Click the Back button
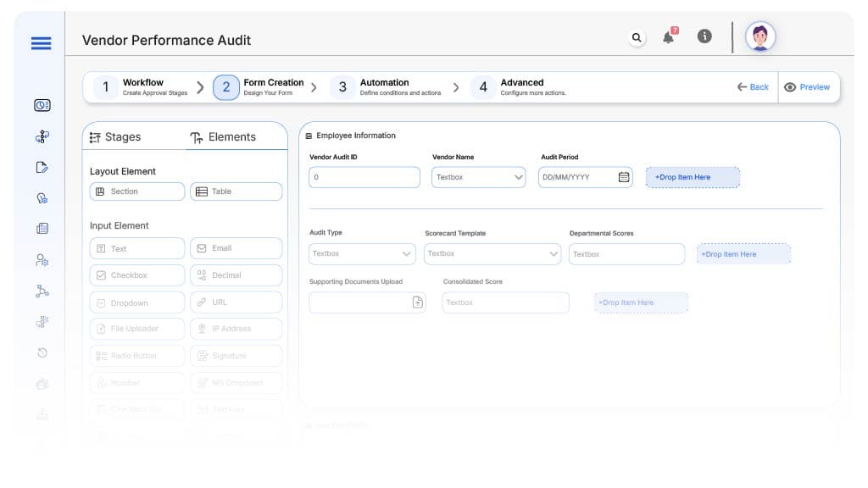This screenshot has width=868, height=488. pyautogui.click(x=753, y=87)
